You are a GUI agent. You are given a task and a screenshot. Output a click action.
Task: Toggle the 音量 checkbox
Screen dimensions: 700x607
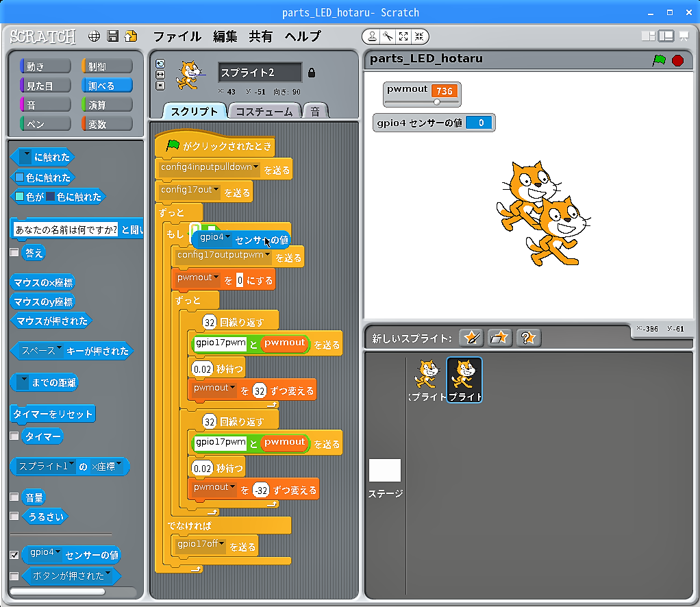click(14, 497)
